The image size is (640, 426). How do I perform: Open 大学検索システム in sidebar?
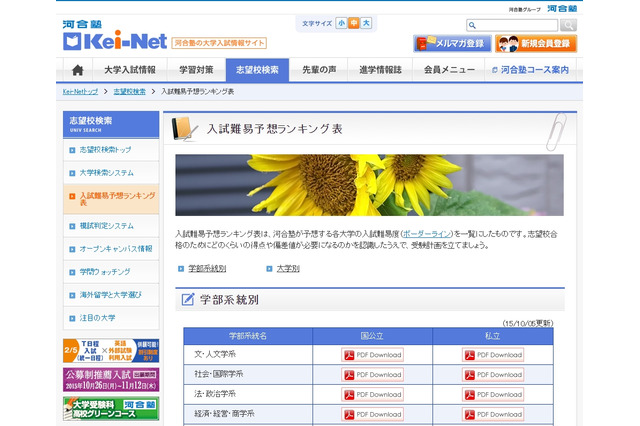tap(111, 173)
